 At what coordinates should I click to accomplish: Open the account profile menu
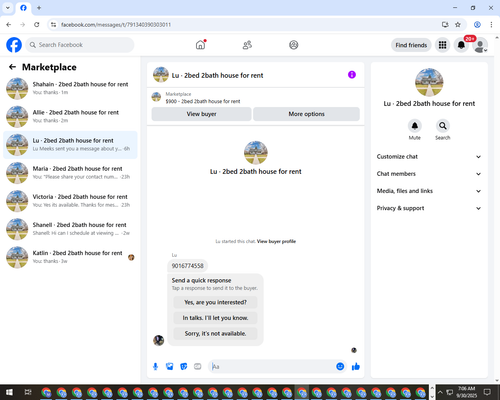pos(480,45)
